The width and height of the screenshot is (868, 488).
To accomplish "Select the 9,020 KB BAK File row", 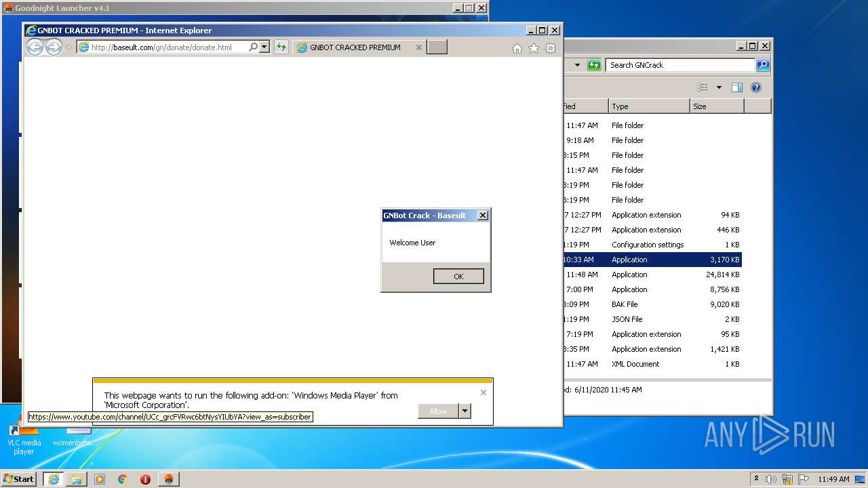I will pyautogui.click(x=652, y=304).
